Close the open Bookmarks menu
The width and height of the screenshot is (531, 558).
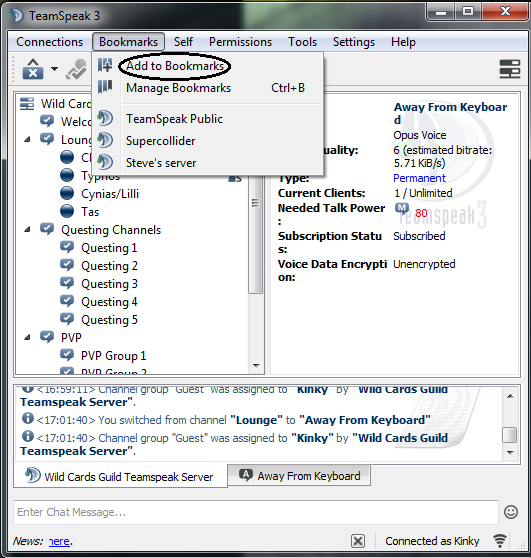click(128, 42)
